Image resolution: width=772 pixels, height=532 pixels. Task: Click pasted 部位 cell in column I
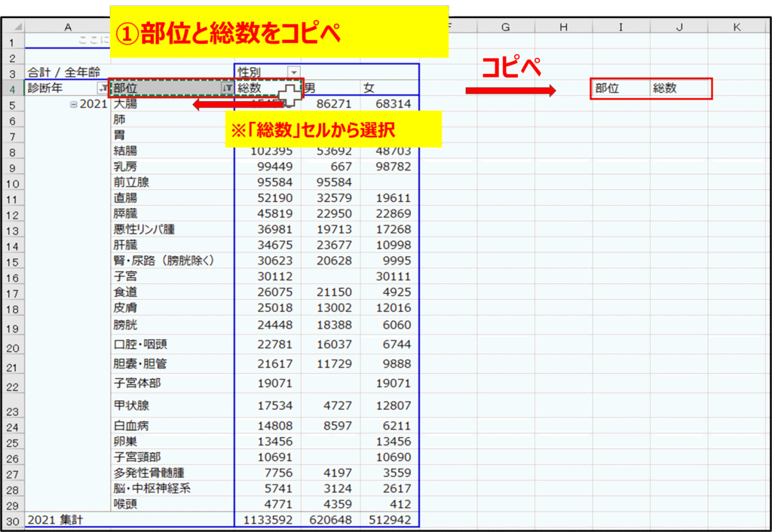coord(620,88)
